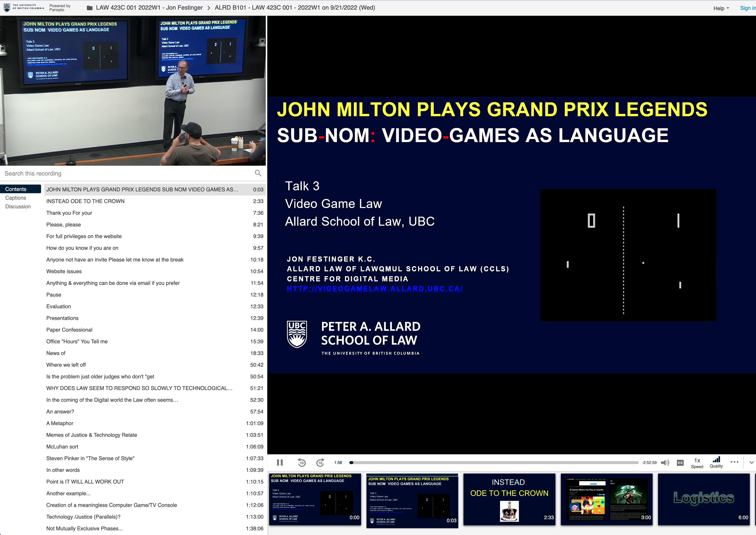756x535 pixels.
Task: Open LAW 423C 001 2022W1 folder link
Action: pyautogui.click(x=149, y=8)
